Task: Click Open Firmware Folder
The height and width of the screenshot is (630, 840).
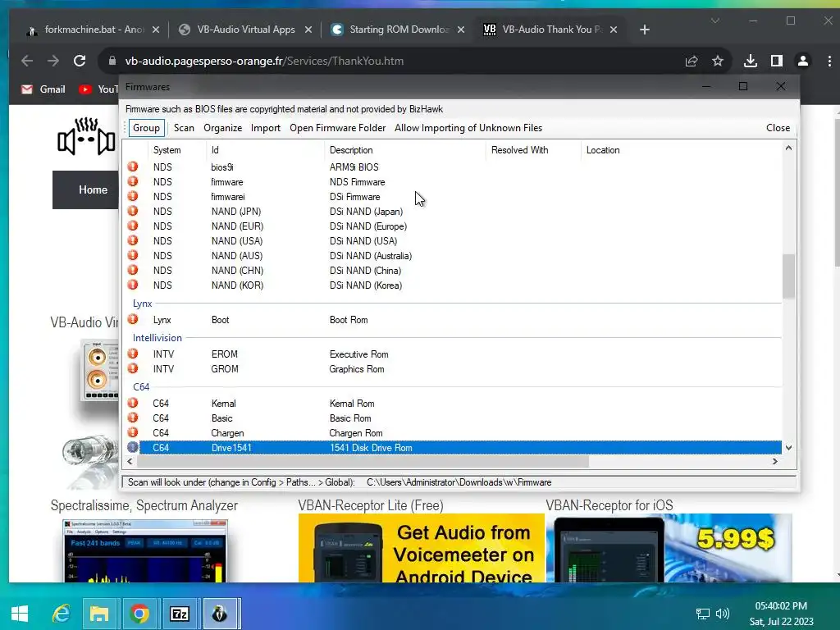Action: point(337,128)
